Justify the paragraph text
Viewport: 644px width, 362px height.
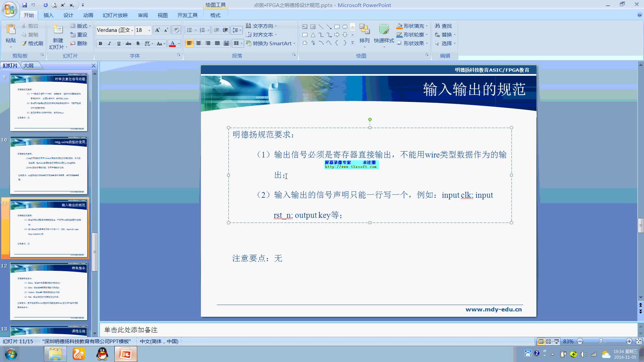[217, 43]
